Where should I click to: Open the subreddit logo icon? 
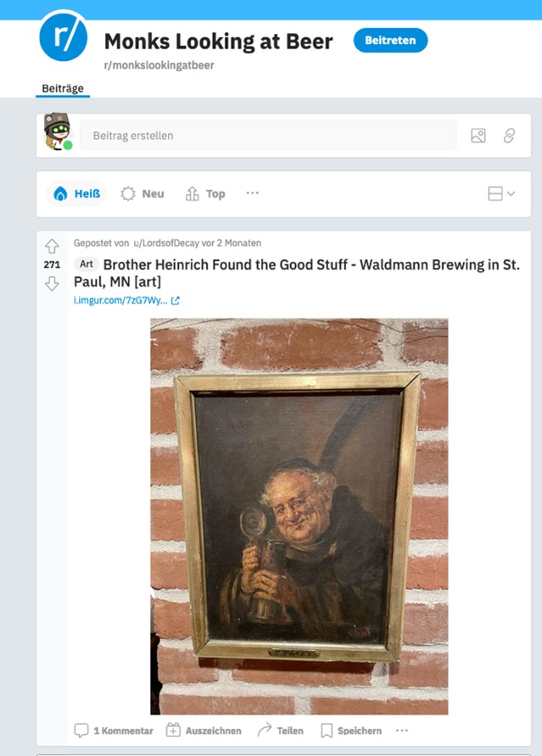64,37
